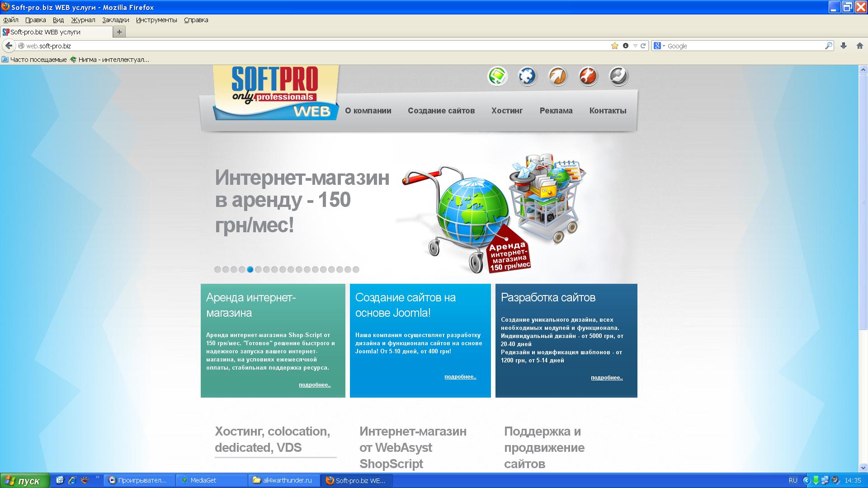Open the Создание сайтов site menu item
This screenshot has width=868, height=488.
pos(441,111)
